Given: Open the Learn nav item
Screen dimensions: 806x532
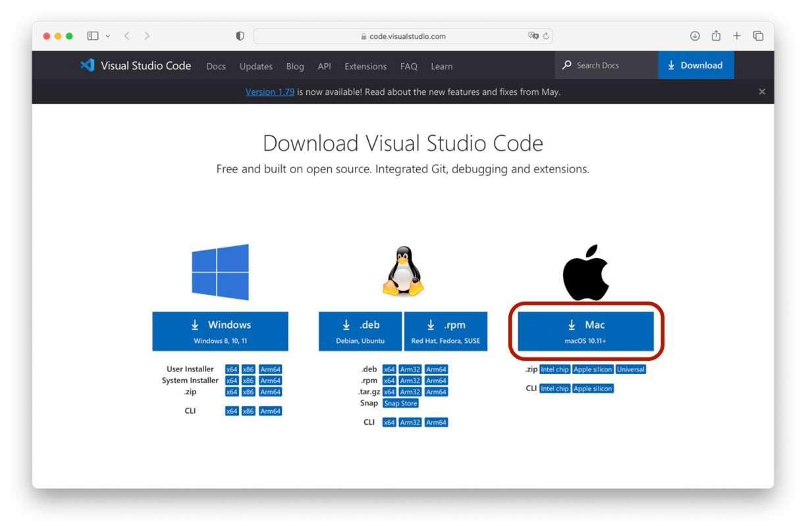Looking at the screenshot, I should (441, 66).
